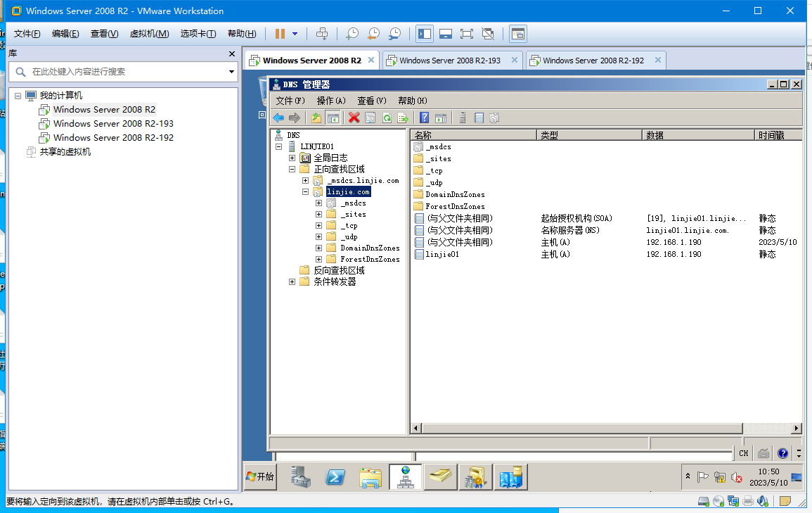Select the linjie01 host (A) record
Screen dimensions: 812x513
coord(442,255)
